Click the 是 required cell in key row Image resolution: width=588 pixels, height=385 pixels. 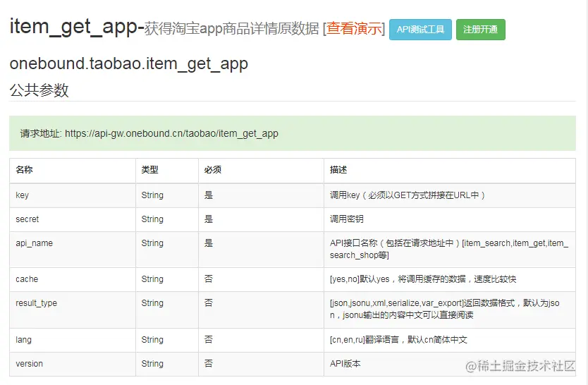pos(261,195)
